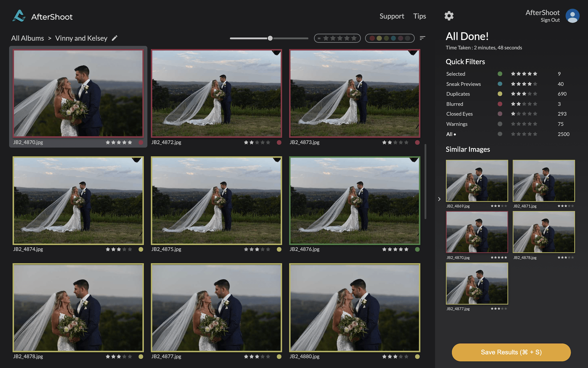Open settings via the gear icon
588x368 pixels.
[449, 16]
